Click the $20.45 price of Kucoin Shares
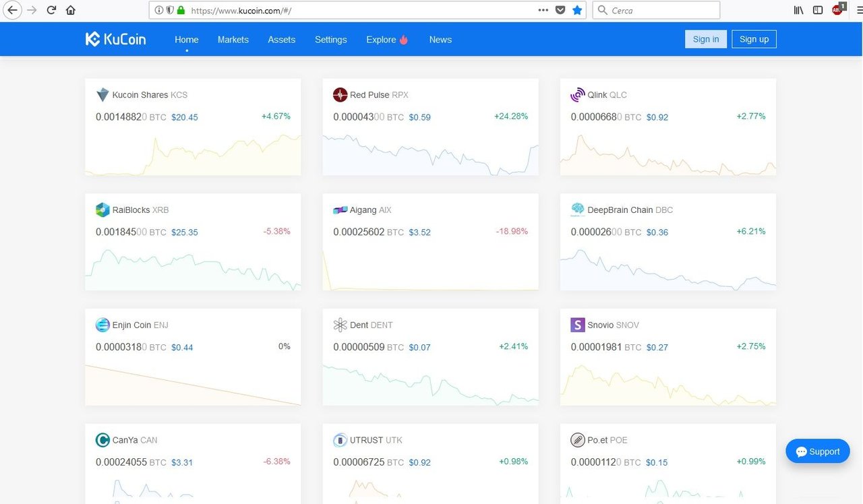 click(185, 117)
